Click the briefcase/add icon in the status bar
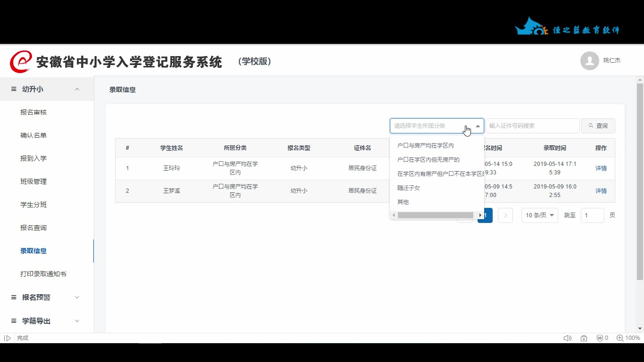644x362 pixels. tap(584, 338)
